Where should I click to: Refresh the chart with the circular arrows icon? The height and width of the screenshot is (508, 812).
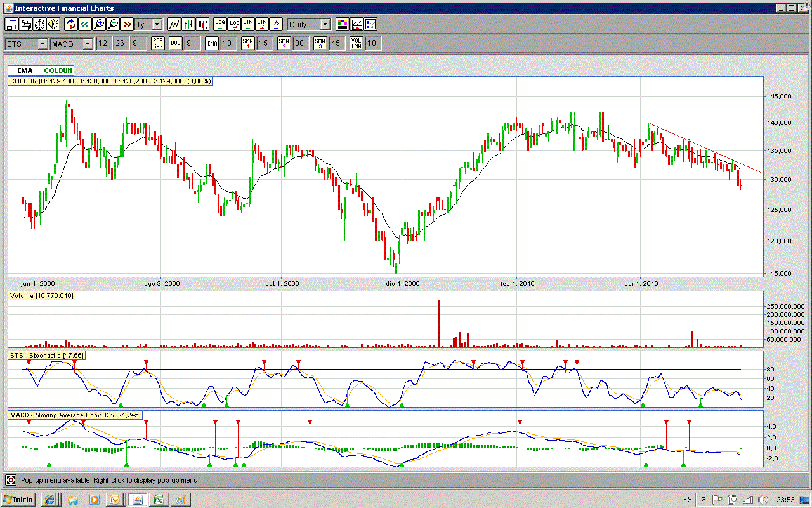point(71,24)
